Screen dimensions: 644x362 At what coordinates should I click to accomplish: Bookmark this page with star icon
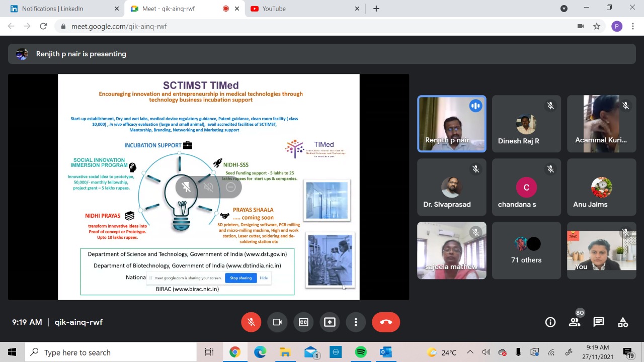point(597,26)
